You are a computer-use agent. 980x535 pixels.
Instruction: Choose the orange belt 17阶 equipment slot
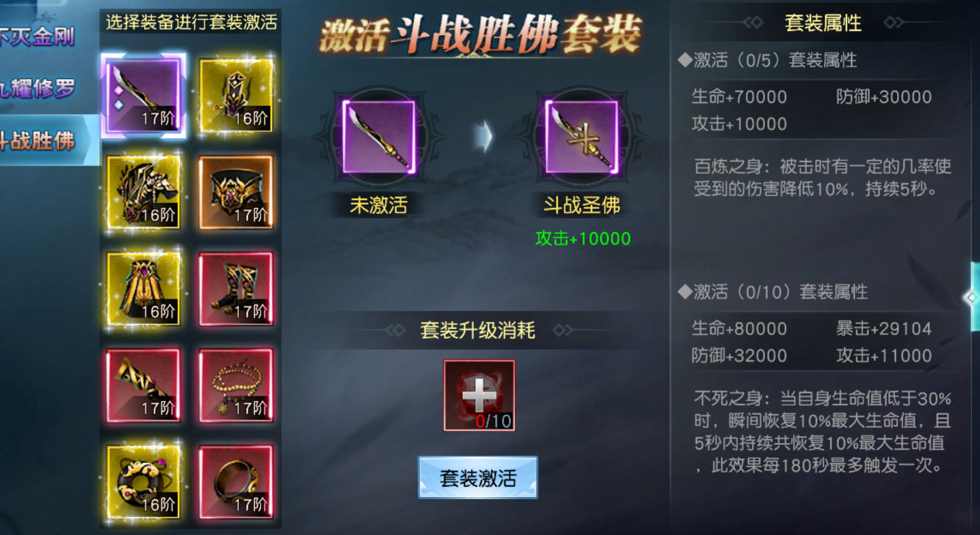(x=236, y=192)
